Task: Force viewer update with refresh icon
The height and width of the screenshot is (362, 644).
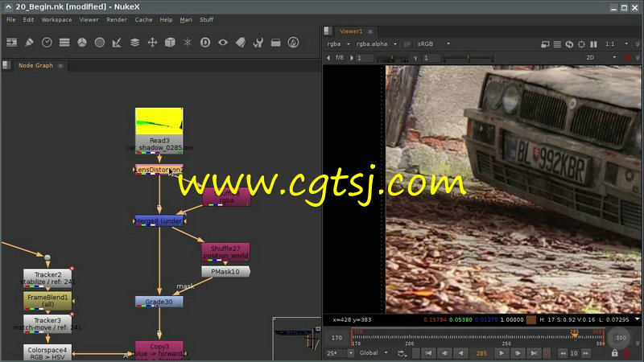Action: click(569, 44)
